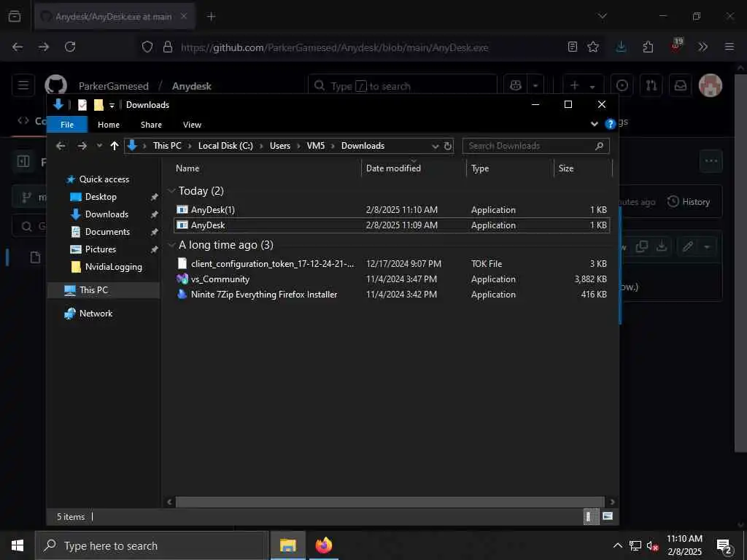Open recent locations dropdown arrow
This screenshot has height=560, width=747.
(x=99, y=146)
